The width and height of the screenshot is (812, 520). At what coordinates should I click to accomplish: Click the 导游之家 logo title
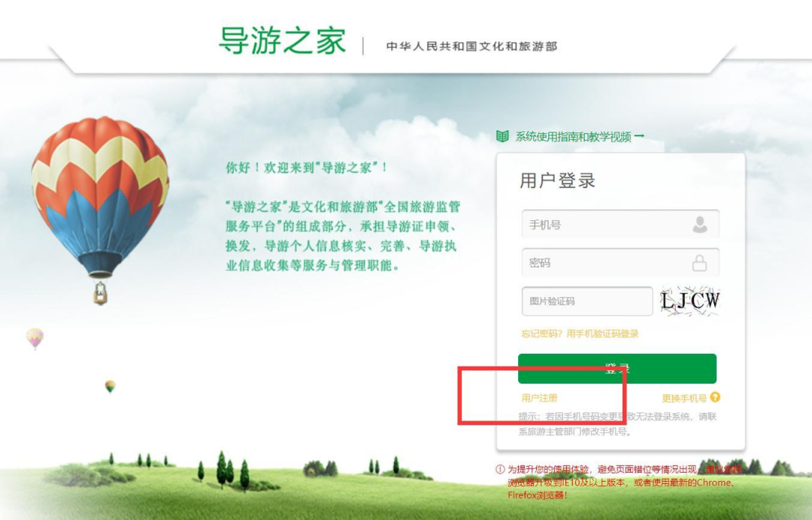282,41
